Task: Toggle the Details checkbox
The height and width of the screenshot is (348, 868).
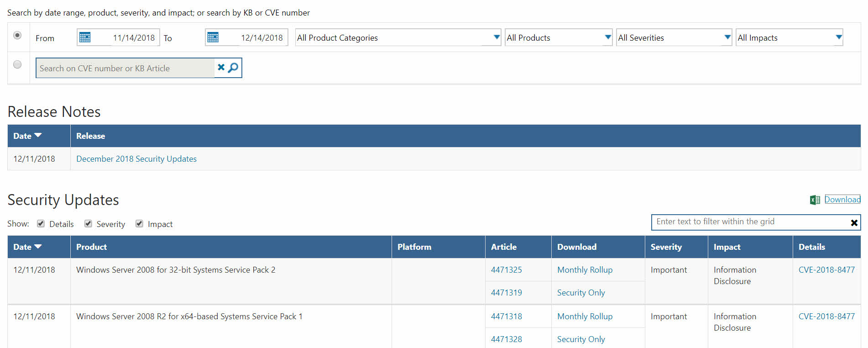Action: pos(41,223)
